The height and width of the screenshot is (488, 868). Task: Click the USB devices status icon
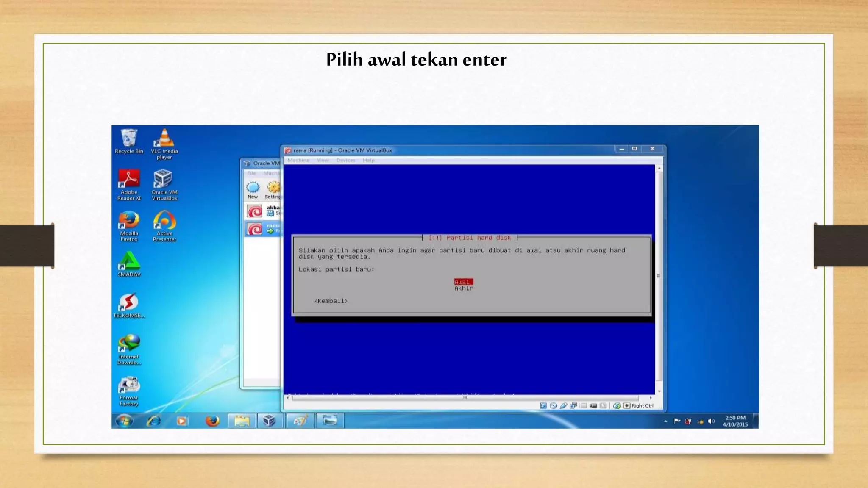(x=563, y=405)
